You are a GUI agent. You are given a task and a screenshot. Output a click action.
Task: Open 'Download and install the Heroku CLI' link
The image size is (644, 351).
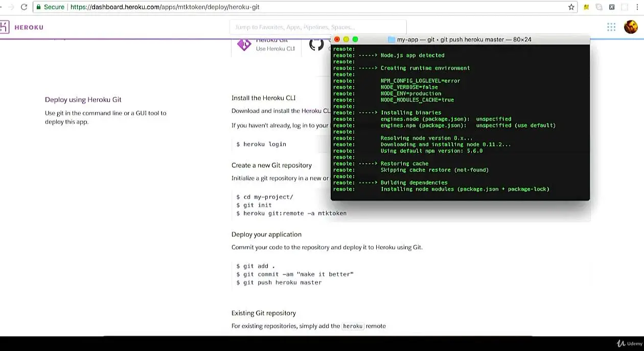[x=281, y=111]
